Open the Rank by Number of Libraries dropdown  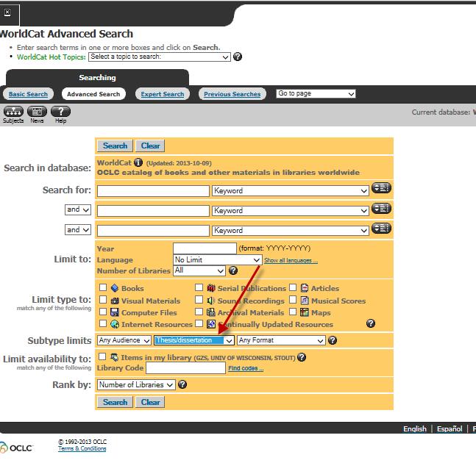(x=136, y=384)
